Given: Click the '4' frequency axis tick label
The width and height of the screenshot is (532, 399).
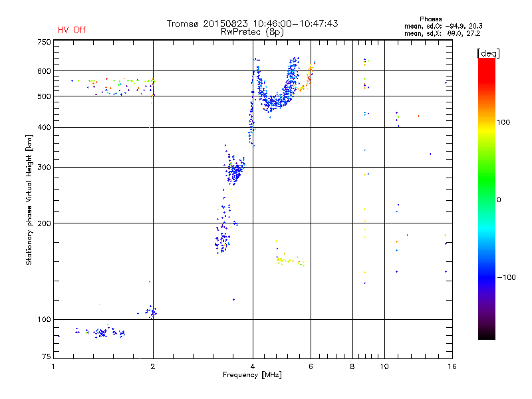Looking at the screenshot, I should point(253,366).
